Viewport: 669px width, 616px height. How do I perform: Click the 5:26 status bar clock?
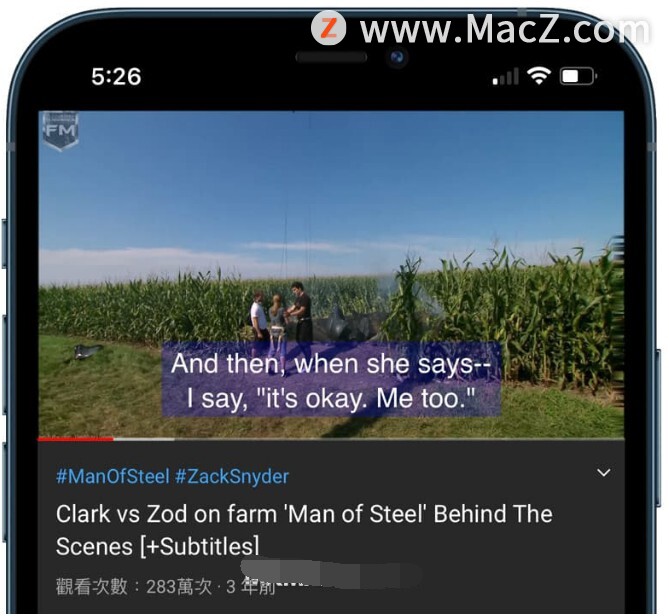(116, 77)
